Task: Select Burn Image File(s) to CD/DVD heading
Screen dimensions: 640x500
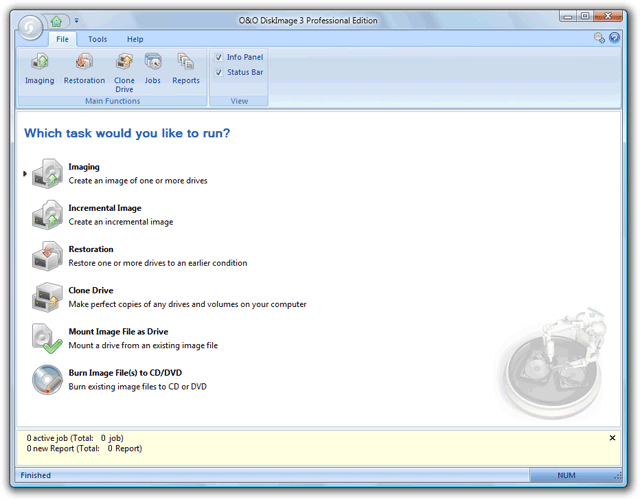Action: 125,373
